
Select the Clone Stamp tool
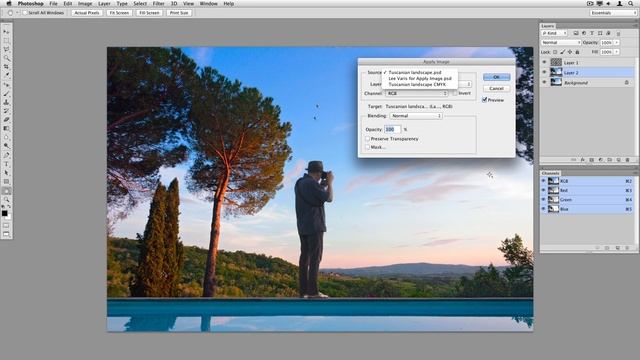[7, 102]
